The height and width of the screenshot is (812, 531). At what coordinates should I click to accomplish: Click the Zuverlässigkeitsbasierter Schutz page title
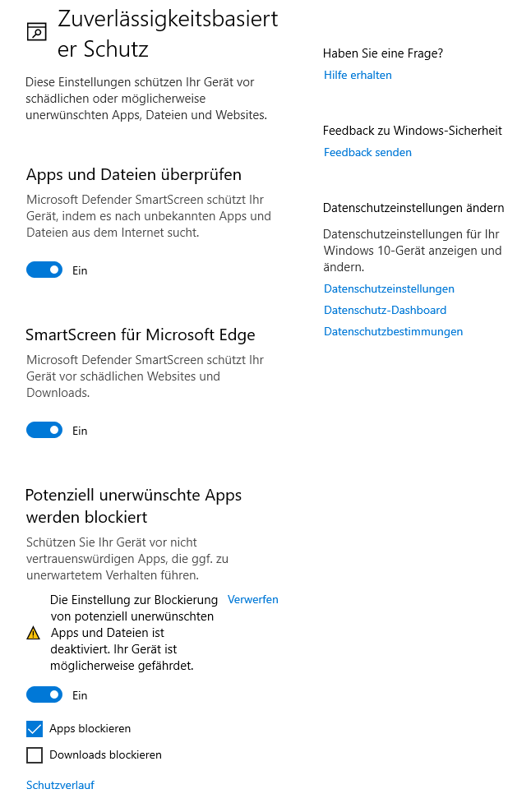[168, 34]
